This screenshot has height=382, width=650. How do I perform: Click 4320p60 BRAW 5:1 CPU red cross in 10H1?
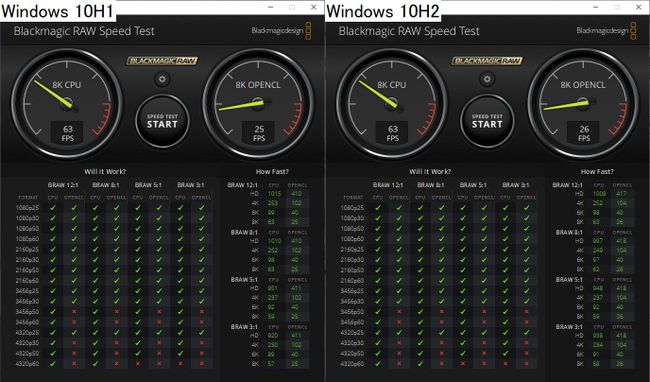(138, 363)
